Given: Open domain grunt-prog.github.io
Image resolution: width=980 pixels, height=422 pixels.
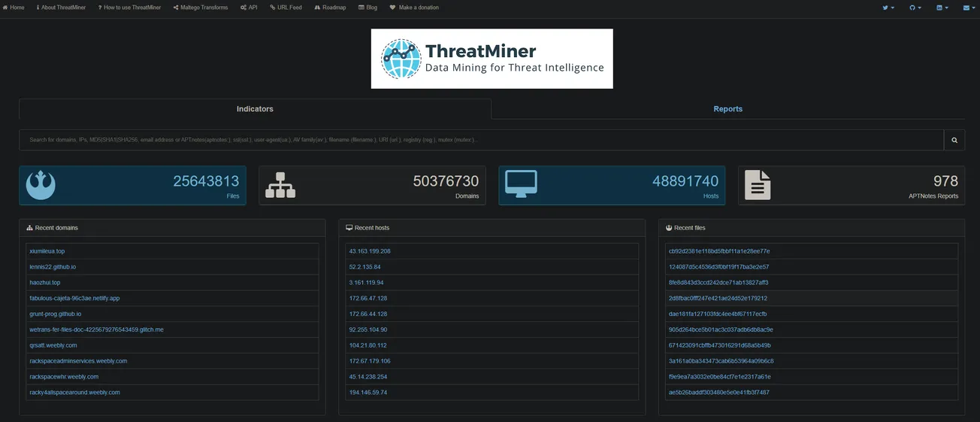Looking at the screenshot, I should (x=56, y=314).
